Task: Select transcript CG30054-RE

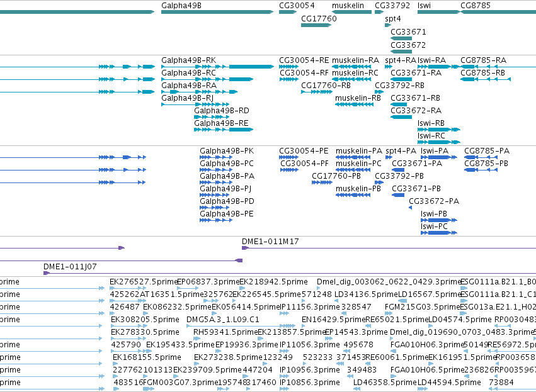Action: tap(304, 60)
